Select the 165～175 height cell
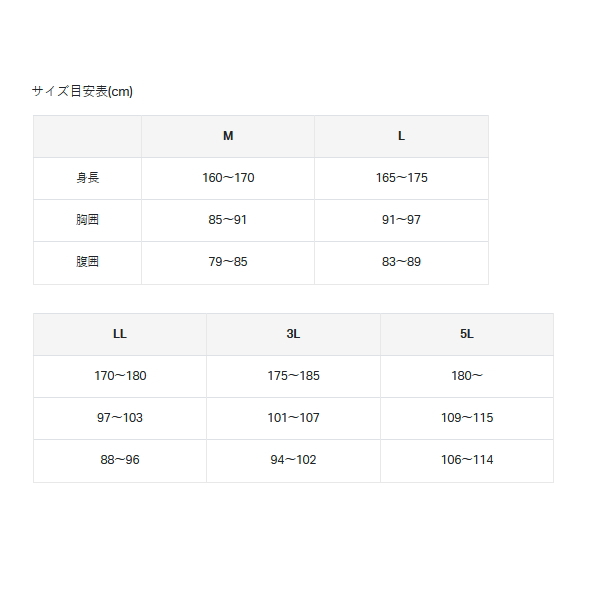 [x=401, y=178]
